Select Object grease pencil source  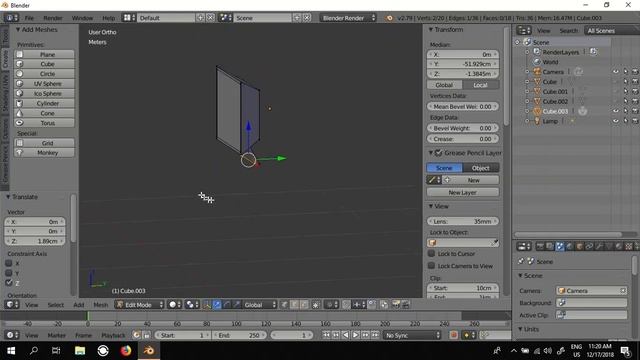pos(480,168)
